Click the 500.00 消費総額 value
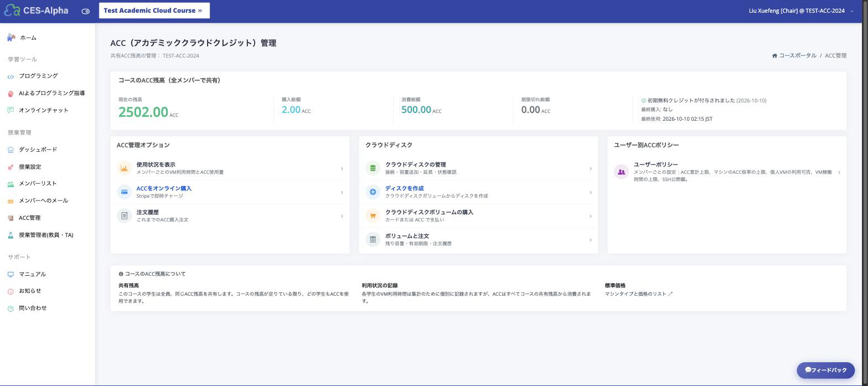868x386 pixels. click(416, 110)
